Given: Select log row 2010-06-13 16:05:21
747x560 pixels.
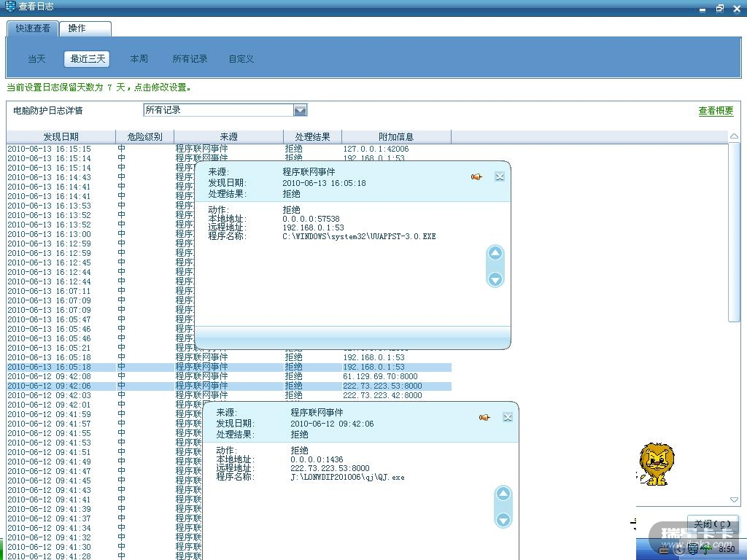Looking at the screenshot, I should coord(101,348).
